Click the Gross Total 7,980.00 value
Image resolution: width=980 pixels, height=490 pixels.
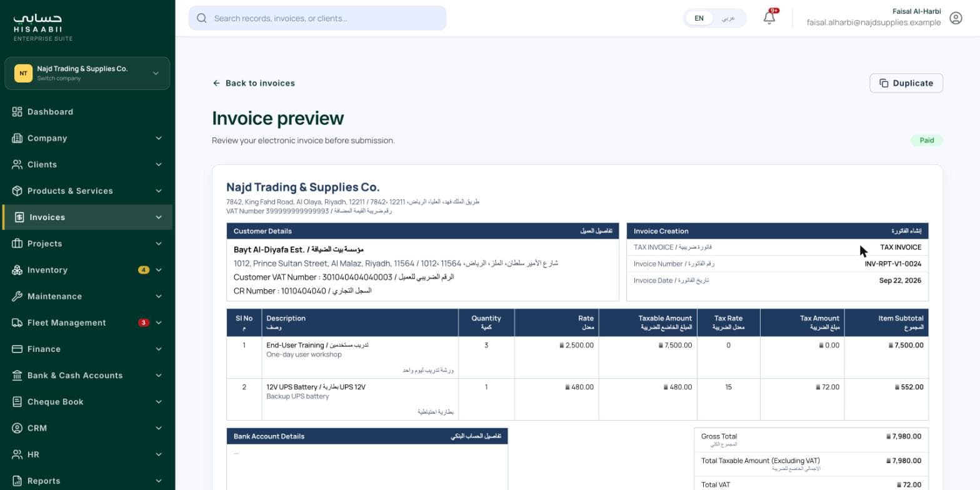click(x=904, y=436)
